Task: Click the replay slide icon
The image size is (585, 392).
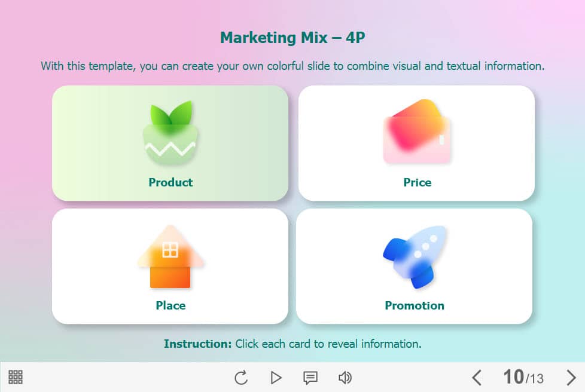Action: (x=241, y=378)
